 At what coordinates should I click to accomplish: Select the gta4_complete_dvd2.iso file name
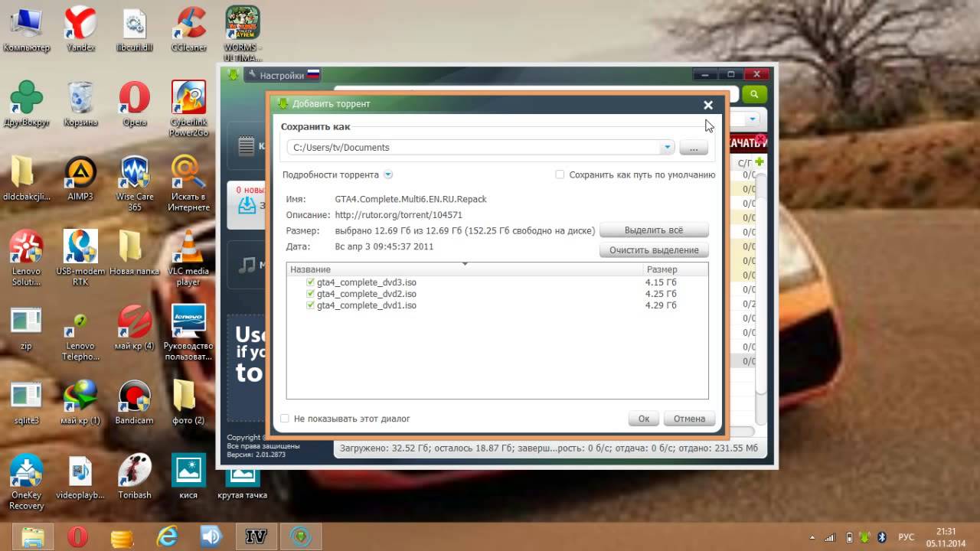click(x=367, y=294)
